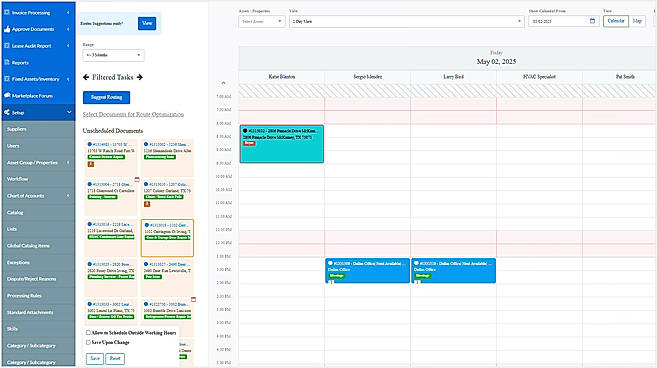
Task: Switch to the Map view button
Action: (x=637, y=21)
